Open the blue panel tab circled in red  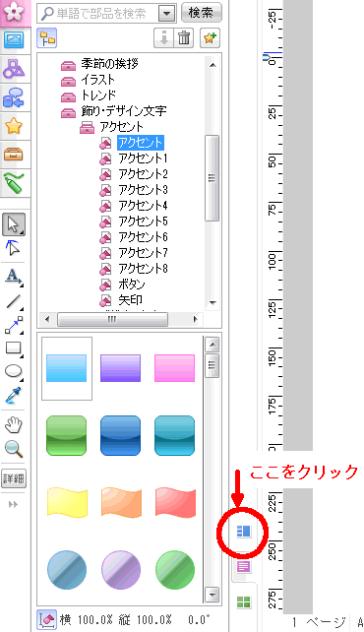(x=243, y=532)
